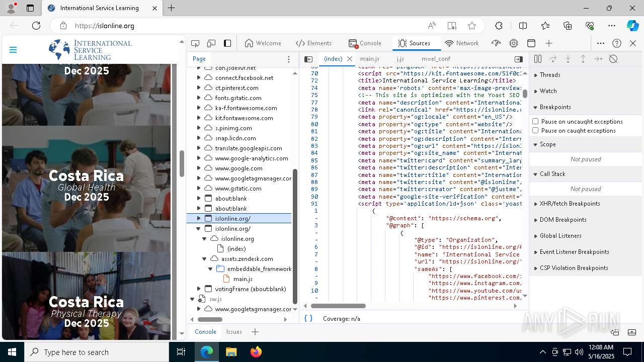The image size is (644, 362).
Task: Pretty print code with braces icon
Action: (x=308, y=318)
